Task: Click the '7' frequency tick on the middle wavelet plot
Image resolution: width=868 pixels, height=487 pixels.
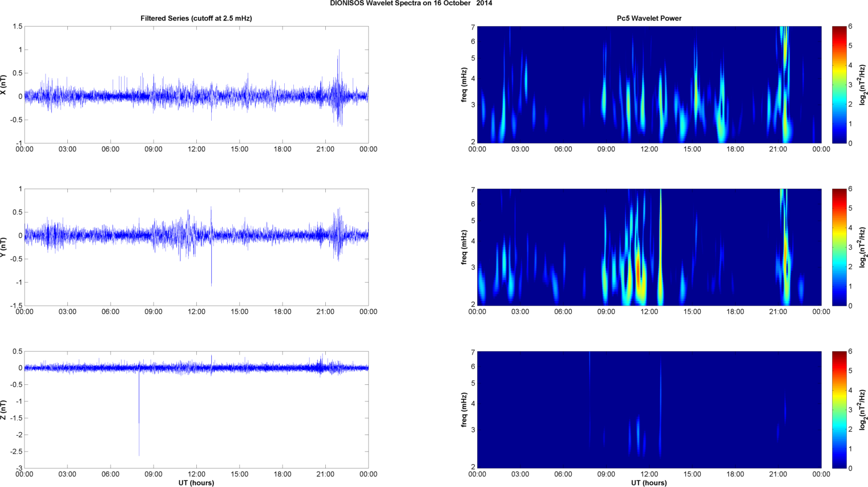Action: tap(473, 190)
